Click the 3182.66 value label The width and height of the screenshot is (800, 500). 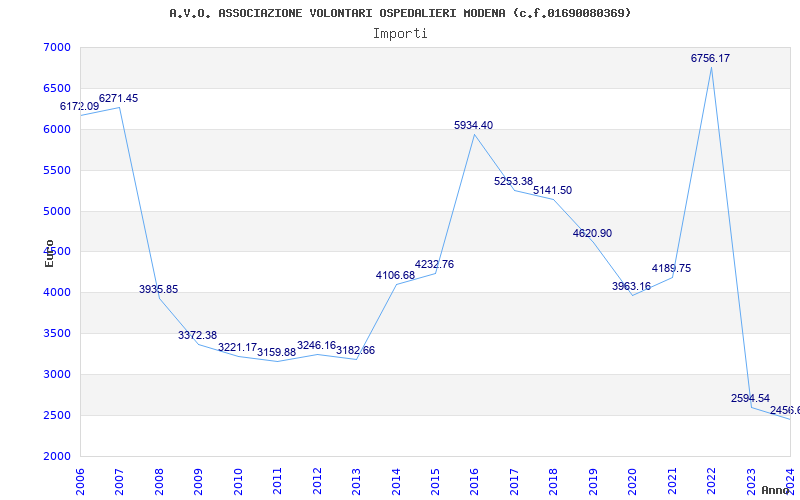tap(356, 351)
